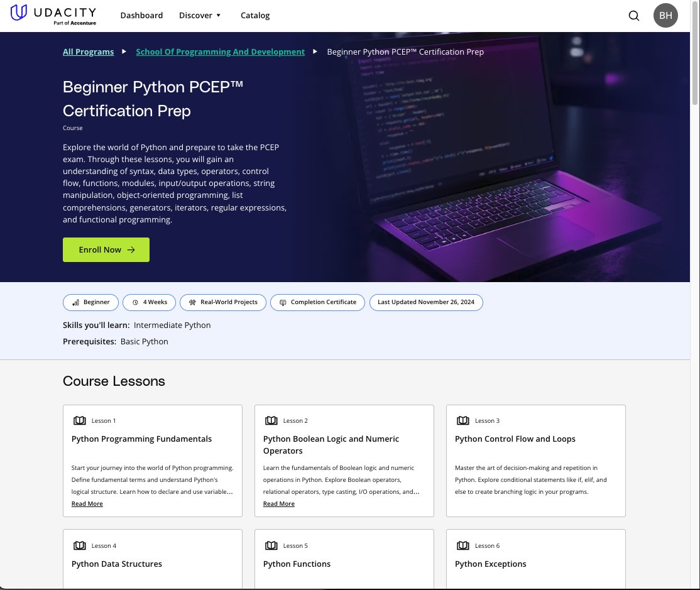Click the Real-World Projects tools icon
The height and width of the screenshot is (590, 700).
pyautogui.click(x=192, y=303)
